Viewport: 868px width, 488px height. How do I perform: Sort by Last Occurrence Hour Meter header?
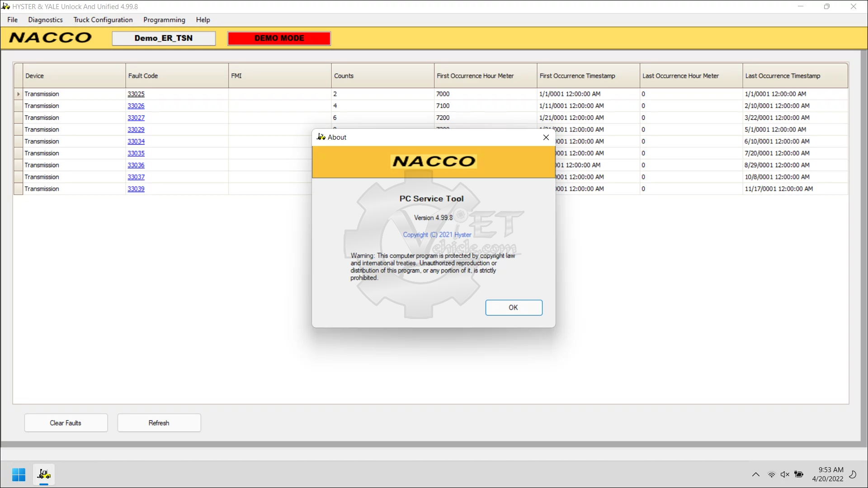pyautogui.click(x=691, y=76)
